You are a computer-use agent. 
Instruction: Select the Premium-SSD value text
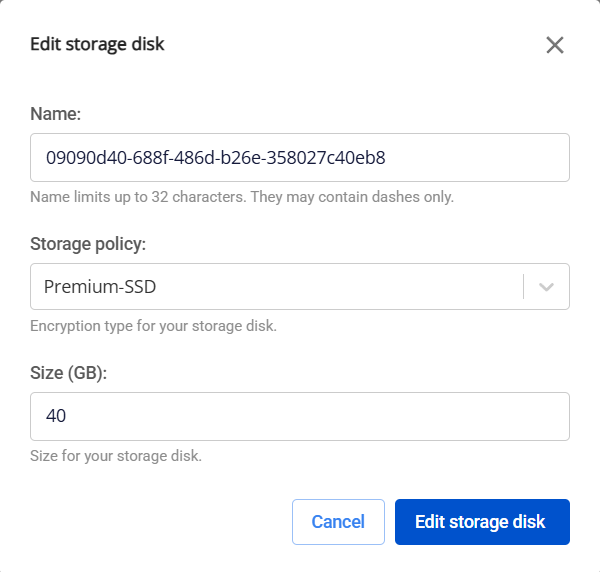tap(100, 287)
